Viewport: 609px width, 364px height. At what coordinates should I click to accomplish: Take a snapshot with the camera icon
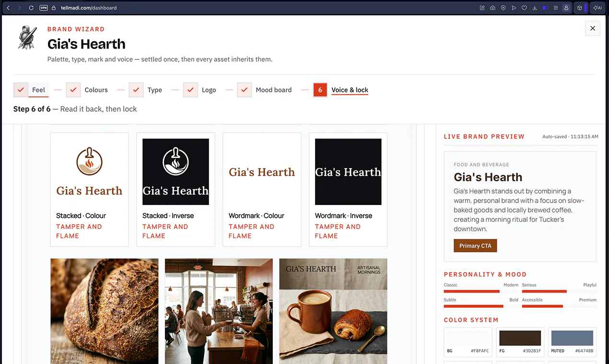click(x=492, y=8)
